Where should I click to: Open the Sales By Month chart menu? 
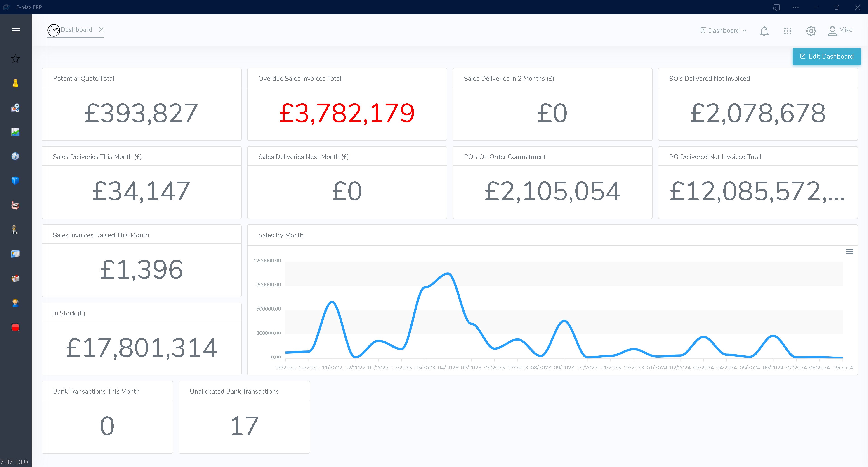point(849,252)
